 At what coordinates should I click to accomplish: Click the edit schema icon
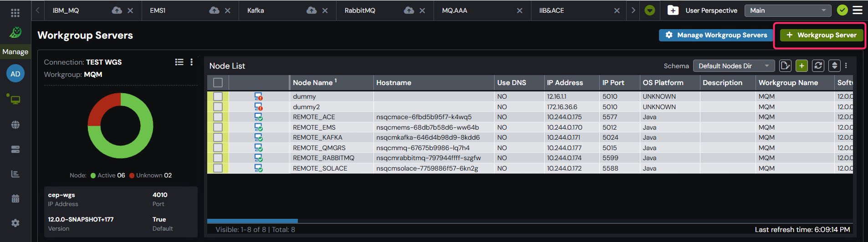coord(785,66)
